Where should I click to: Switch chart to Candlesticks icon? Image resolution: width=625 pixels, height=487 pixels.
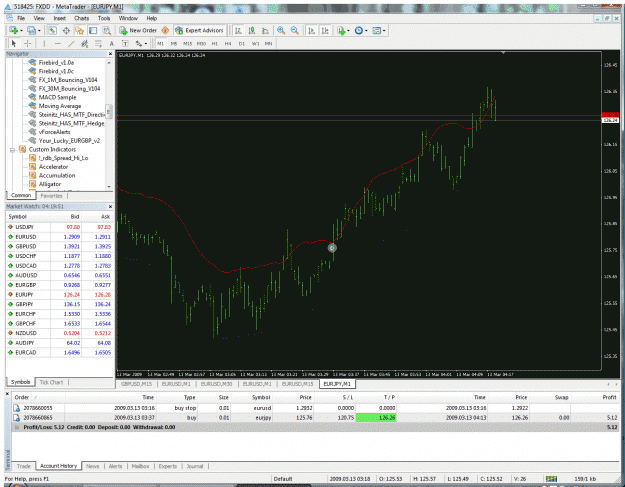(x=252, y=30)
